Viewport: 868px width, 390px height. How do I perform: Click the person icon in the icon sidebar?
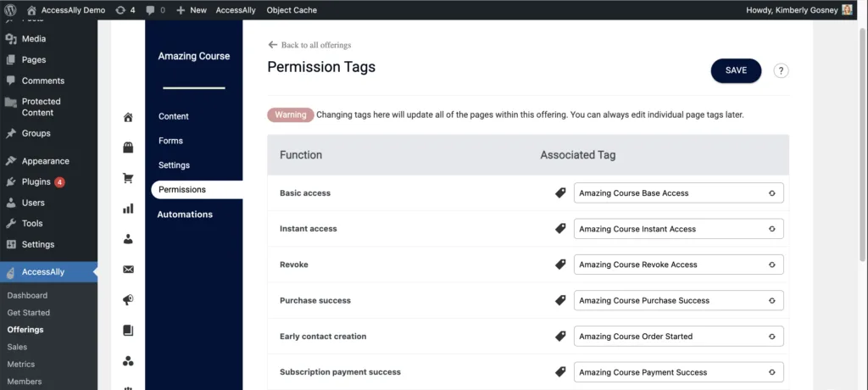point(128,239)
